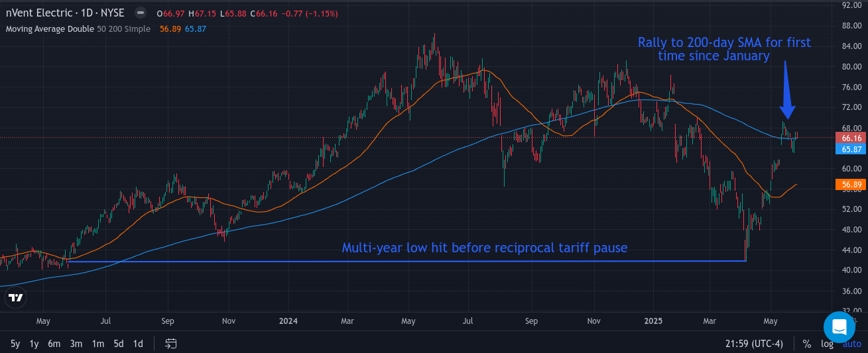Click the high value H67.15

(202, 13)
